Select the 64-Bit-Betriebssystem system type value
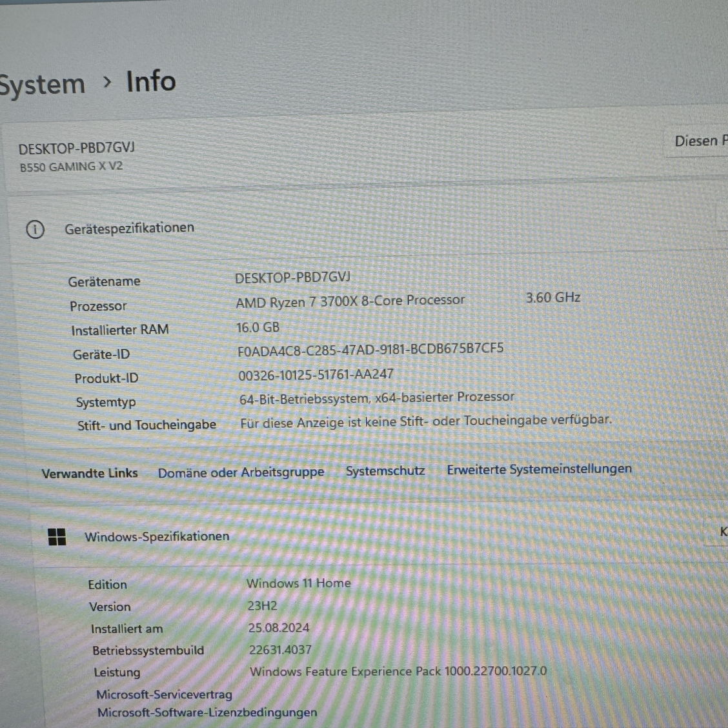Screen dimensions: 728x728 [x=377, y=398]
